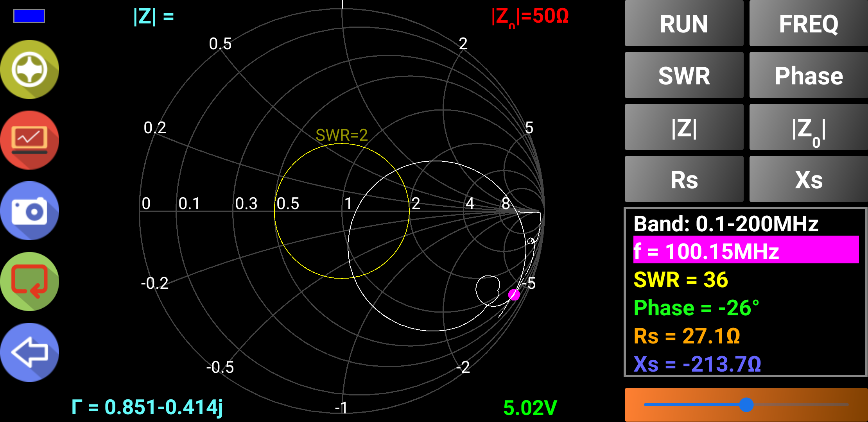Toggle the Phase display button
This screenshot has width=868, height=422.
coord(809,75)
